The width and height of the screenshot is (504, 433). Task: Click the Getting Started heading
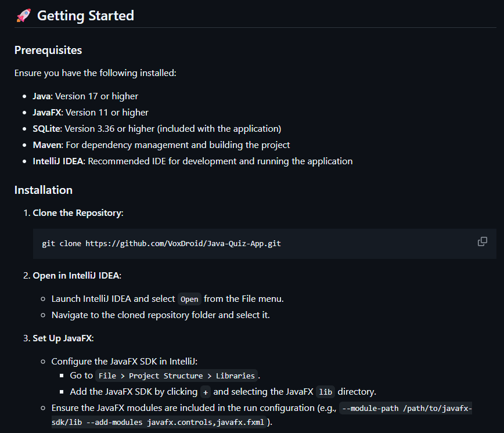tap(85, 16)
